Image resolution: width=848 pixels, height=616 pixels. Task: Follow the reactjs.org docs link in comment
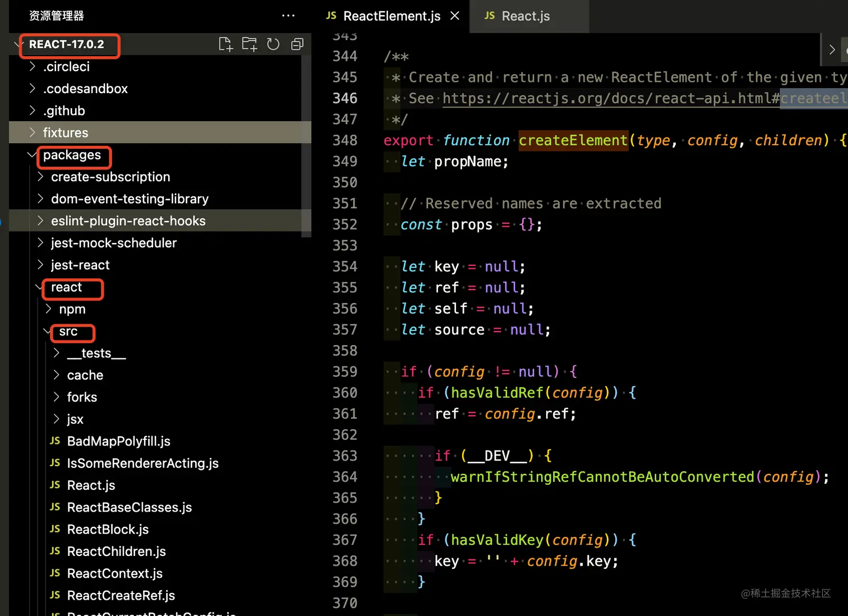tap(645, 98)
